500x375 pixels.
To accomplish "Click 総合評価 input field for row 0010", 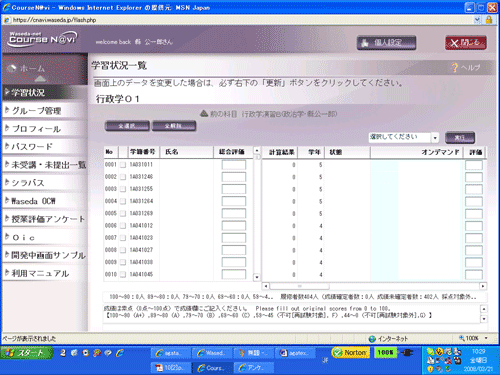I will tap(234, 274).
